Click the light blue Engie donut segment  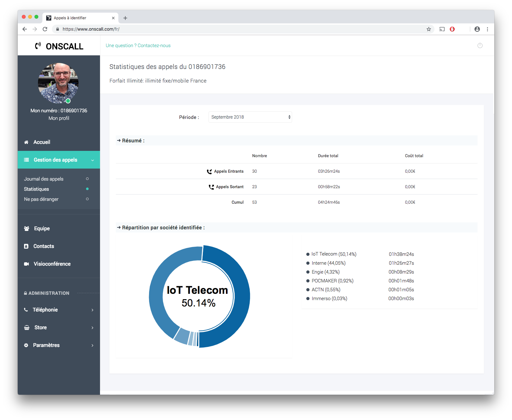pyautogui.click(x=183, y=336)
